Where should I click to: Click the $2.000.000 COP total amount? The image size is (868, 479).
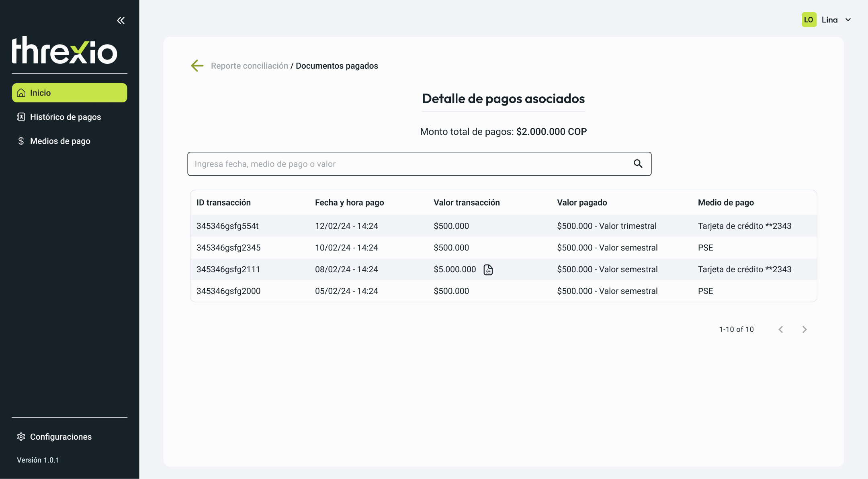(551, 131)
